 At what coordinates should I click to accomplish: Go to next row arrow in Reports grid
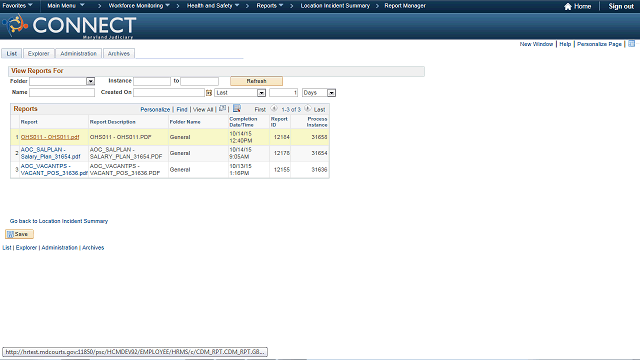(307, 109)
